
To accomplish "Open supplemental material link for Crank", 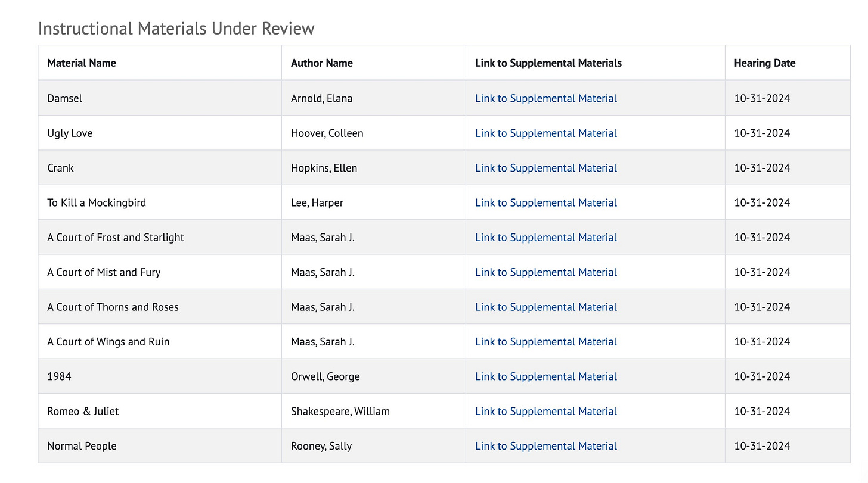I will tap(545, 168).
